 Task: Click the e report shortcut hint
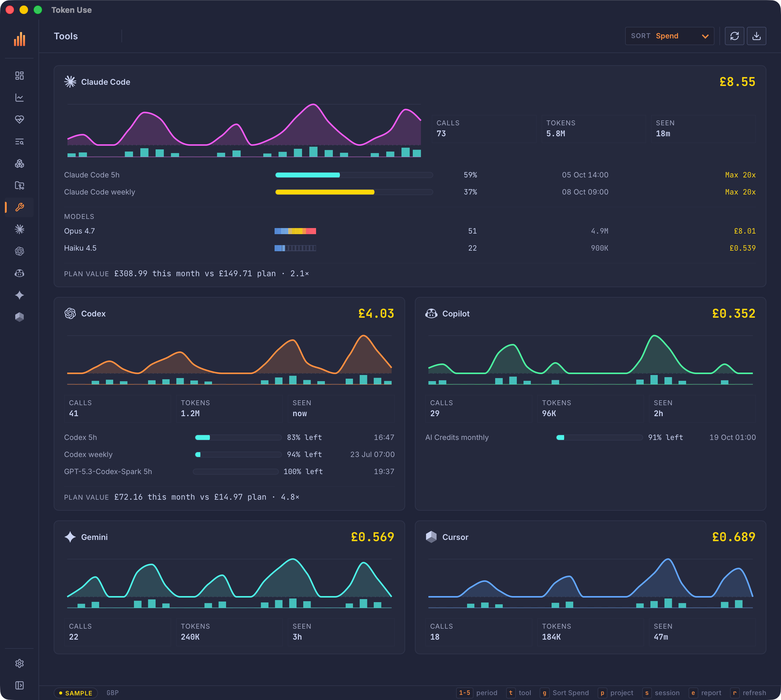pyautogui.click(x=705, y=693)
